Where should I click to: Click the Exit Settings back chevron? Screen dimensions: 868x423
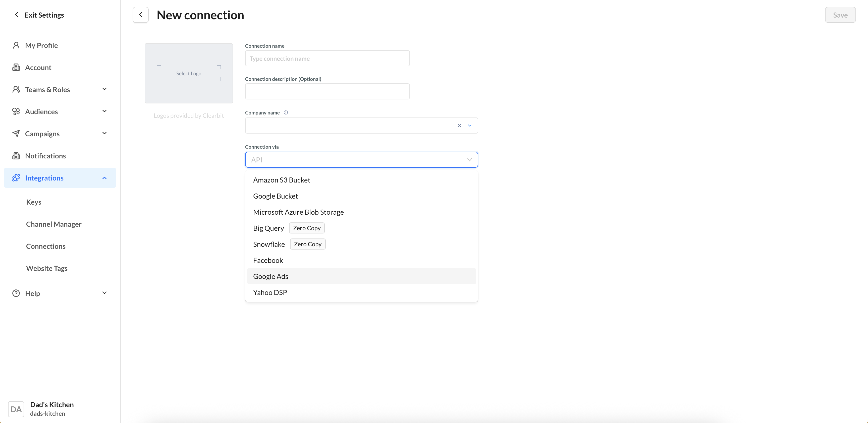pyautogui.click(x=17, y=15)
